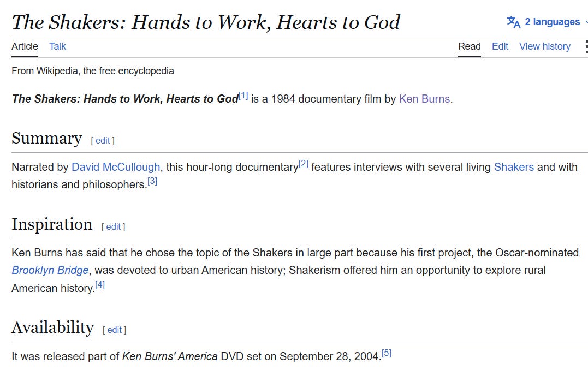
Task: Open the David McCullough link
Action: (116, 167)
